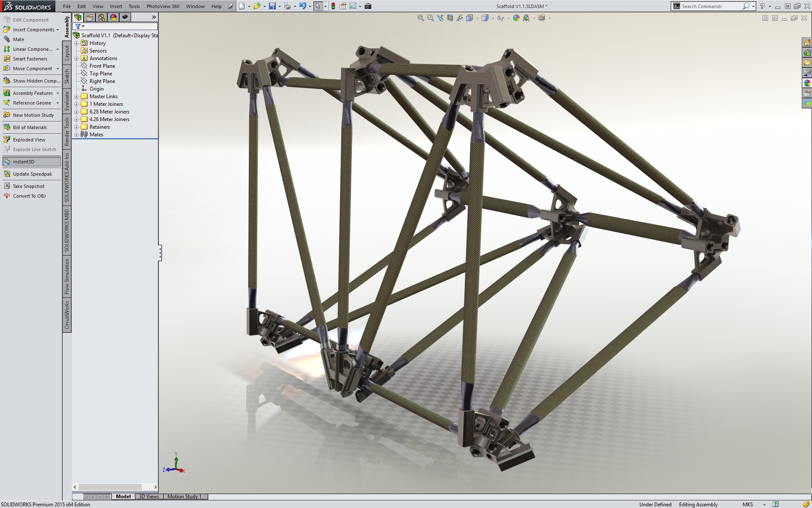Click the Hide/Show Items glasses icon
812x508 pixels.
coord(500,18)
